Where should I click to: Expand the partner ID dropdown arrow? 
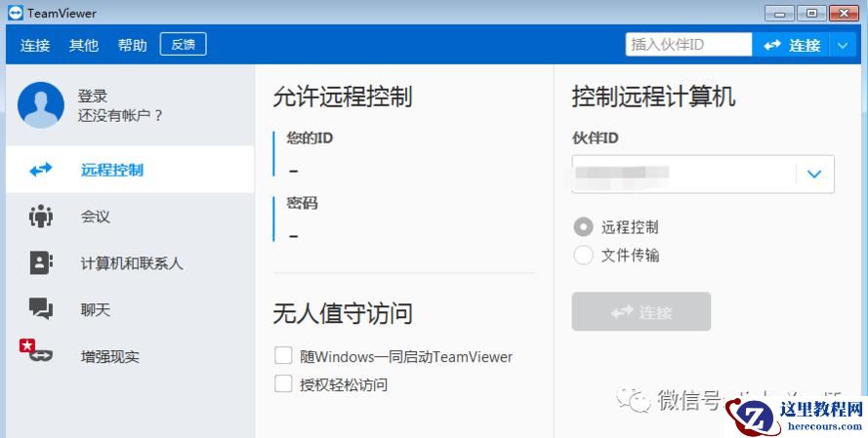pyautogui.click(x=813, y=175)
